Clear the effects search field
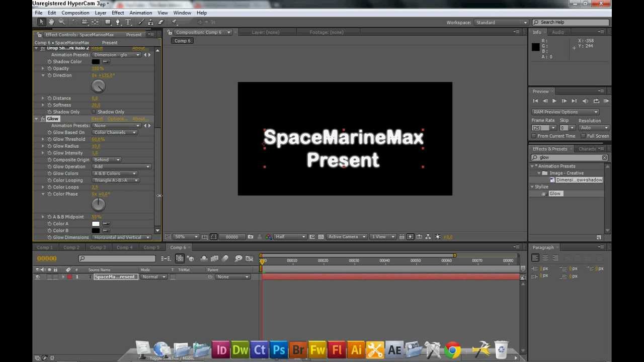The width and height of the screenshot is (644, 362). coord(604,158)
